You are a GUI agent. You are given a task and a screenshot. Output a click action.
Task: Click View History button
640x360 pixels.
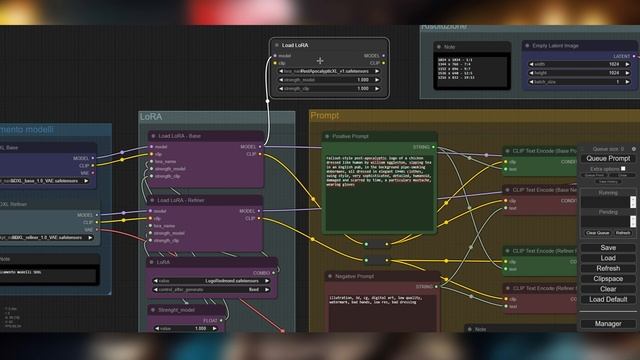point(608,182)
